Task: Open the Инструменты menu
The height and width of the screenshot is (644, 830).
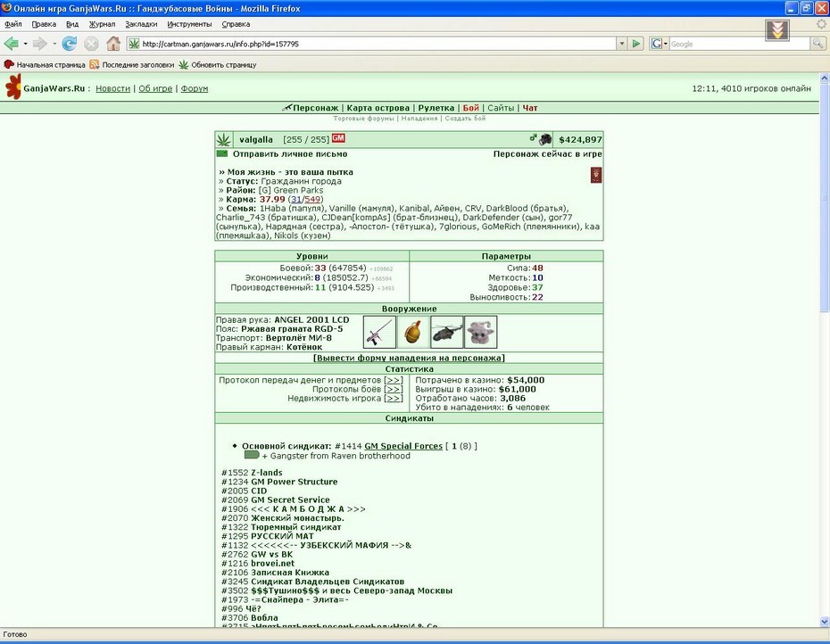Action: pos(189,24)
